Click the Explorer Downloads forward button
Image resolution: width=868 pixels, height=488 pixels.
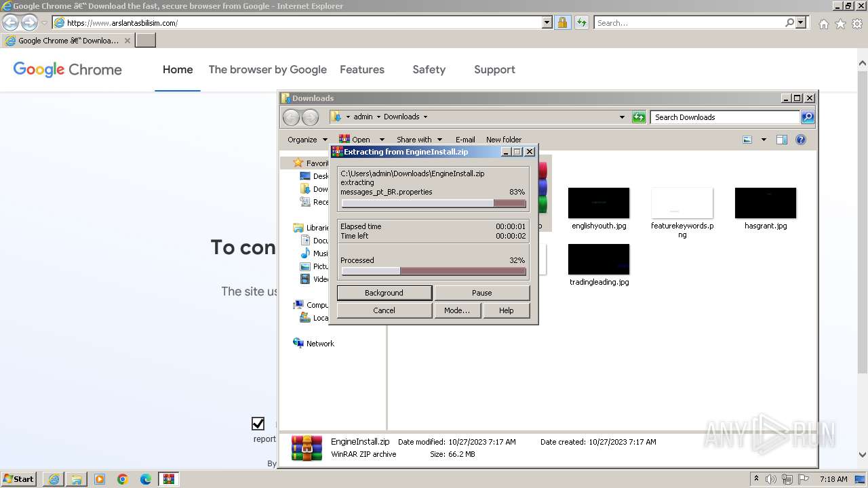tap(310, 117)
